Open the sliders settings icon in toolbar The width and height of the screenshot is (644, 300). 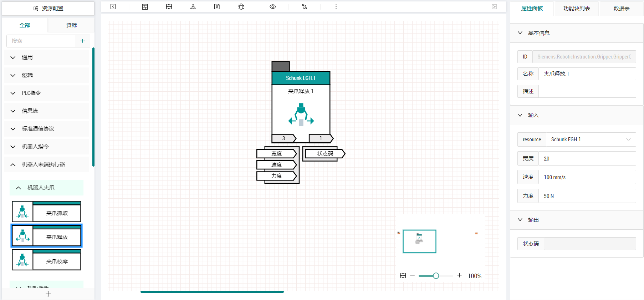[145, 7]
